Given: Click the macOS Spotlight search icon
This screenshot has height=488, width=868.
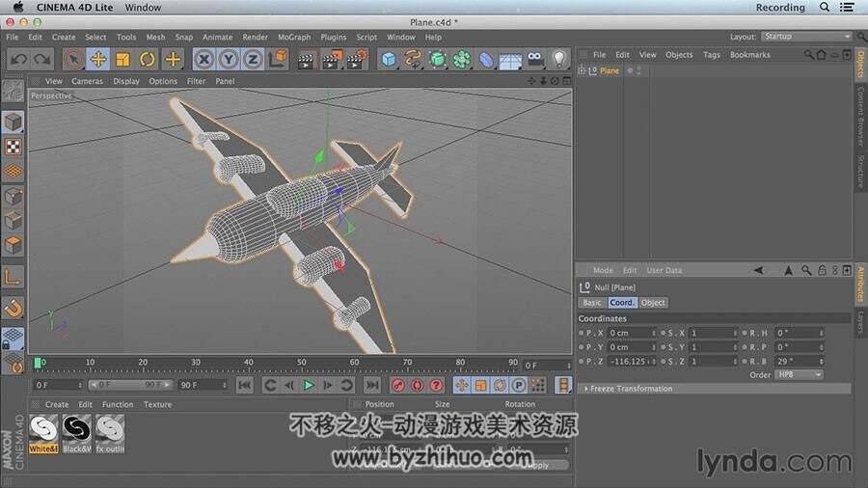Looking at the screenshot, I should 825,7.
